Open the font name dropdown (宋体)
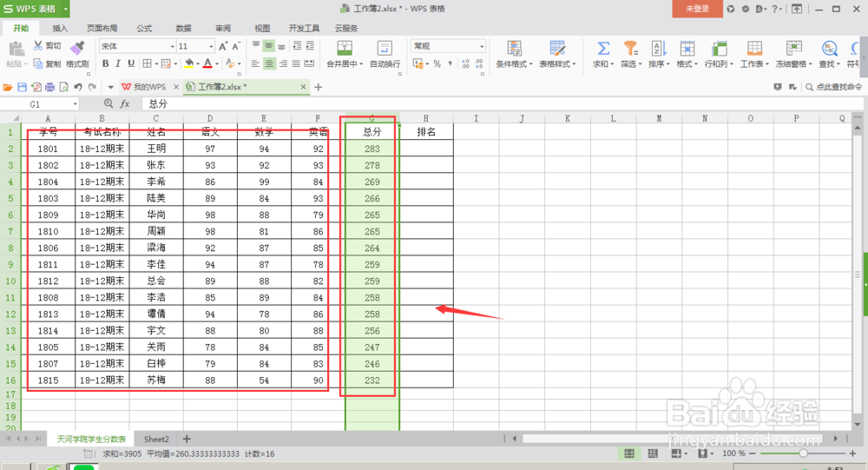The image size is (868, 470). (x=172, y=47)
